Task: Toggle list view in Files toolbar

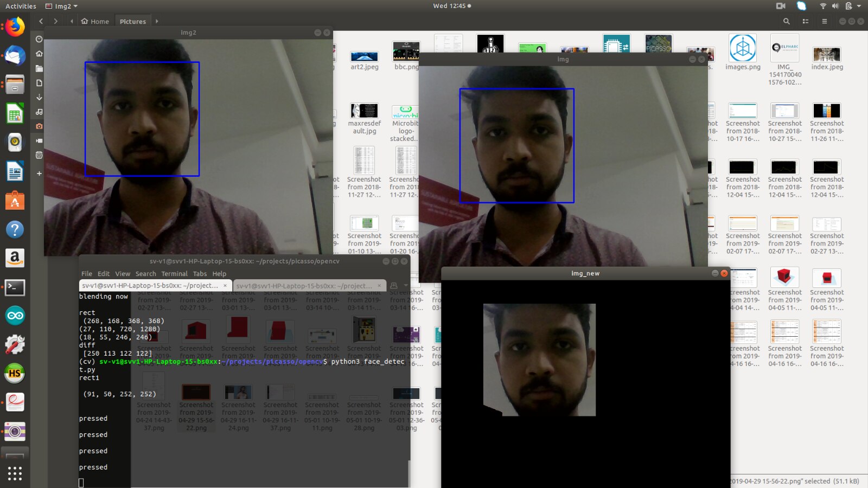Action: 805,21
